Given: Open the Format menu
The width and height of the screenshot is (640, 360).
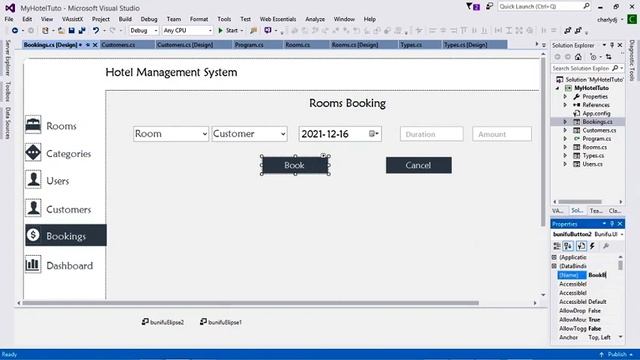Looking at the screenshot, I should 199,19.
